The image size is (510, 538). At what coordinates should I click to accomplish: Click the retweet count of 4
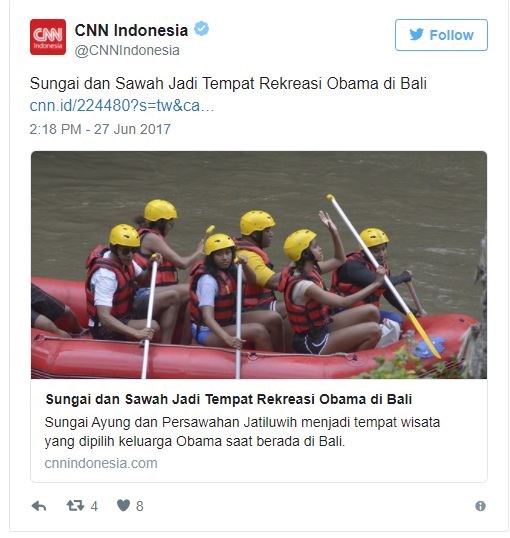[x=94, y=506]
